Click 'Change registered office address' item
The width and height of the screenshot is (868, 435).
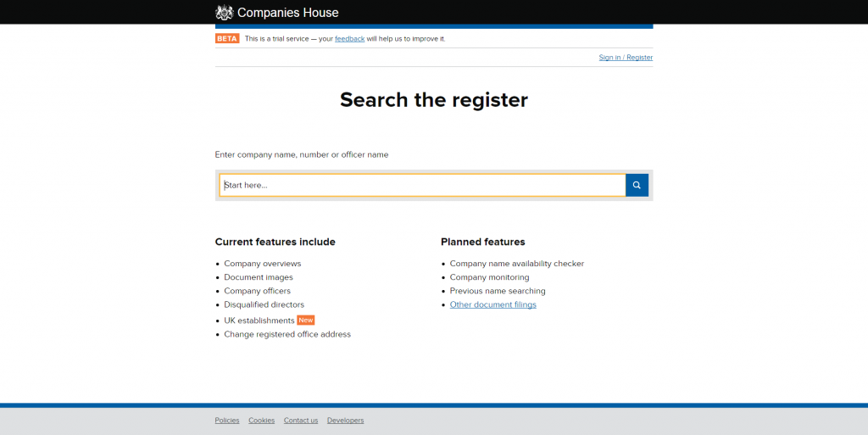tap(287, 334)
